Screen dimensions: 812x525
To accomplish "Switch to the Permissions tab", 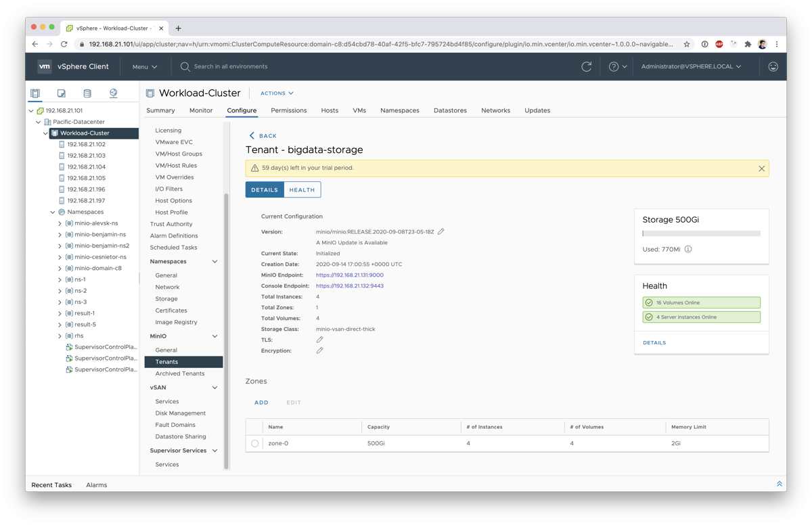I will click(x=289, y=110).
